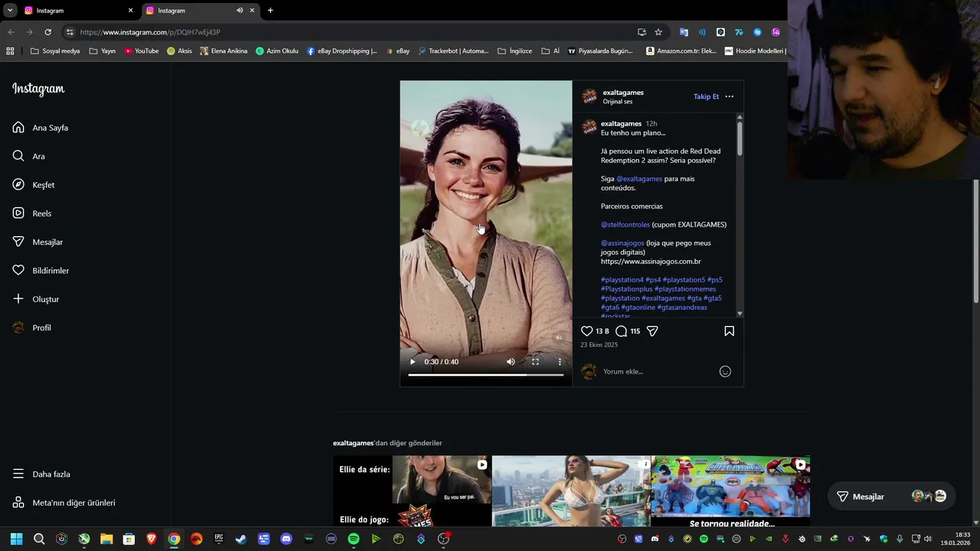Open the Windows Start menu
Image resolution: width=980 pixels, height=551 pixels.
[16, 539]
